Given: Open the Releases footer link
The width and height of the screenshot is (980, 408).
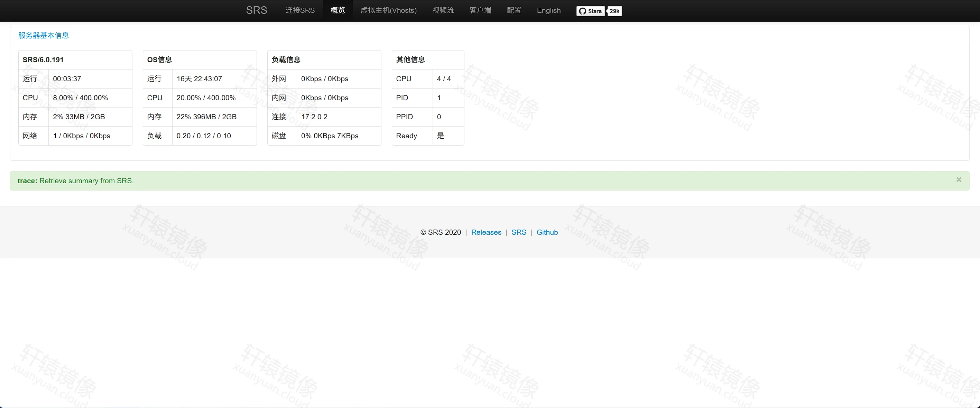Looking at the screenshot, I should click(x=486, y=232).
